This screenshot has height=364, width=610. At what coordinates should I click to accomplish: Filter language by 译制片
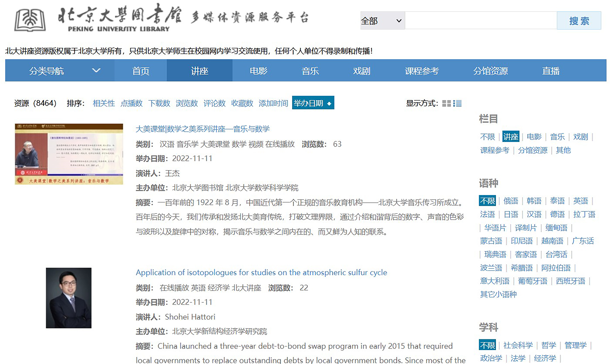click(526, 228)
